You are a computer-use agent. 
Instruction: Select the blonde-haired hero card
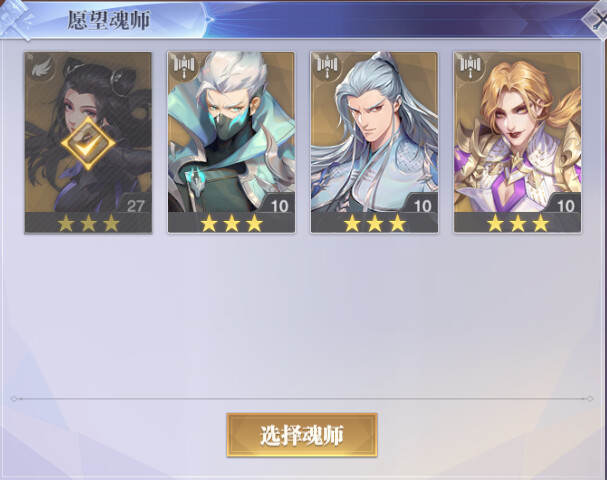[x=518, y=142]
